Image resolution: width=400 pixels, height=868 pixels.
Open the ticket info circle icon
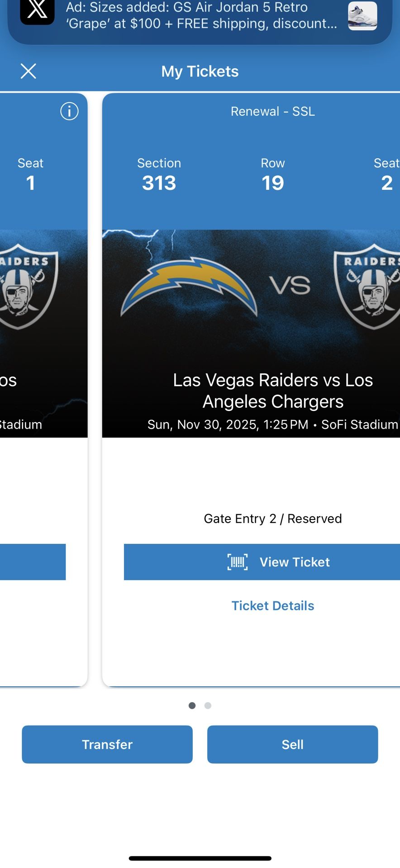point(69,111)
